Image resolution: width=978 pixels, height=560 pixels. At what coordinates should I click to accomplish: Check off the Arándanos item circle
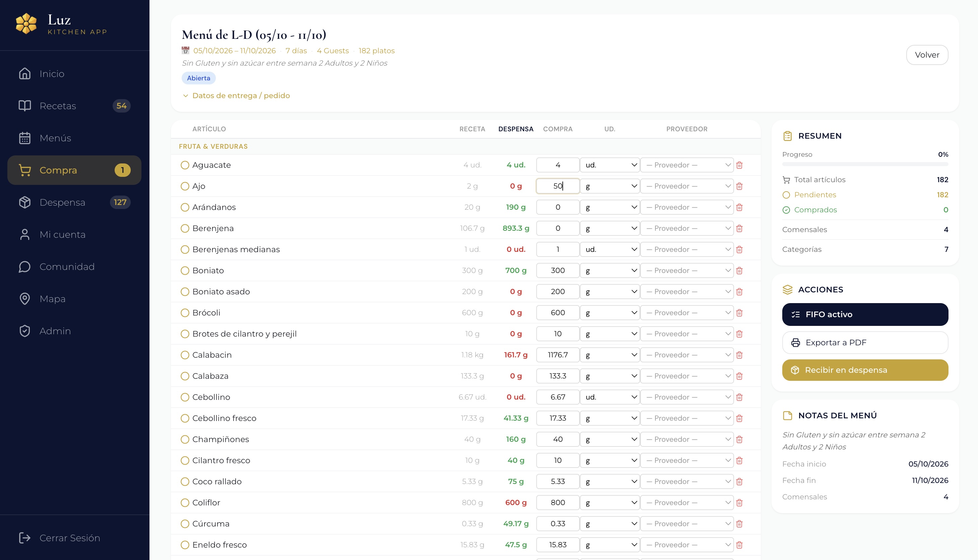click(185, 207)
